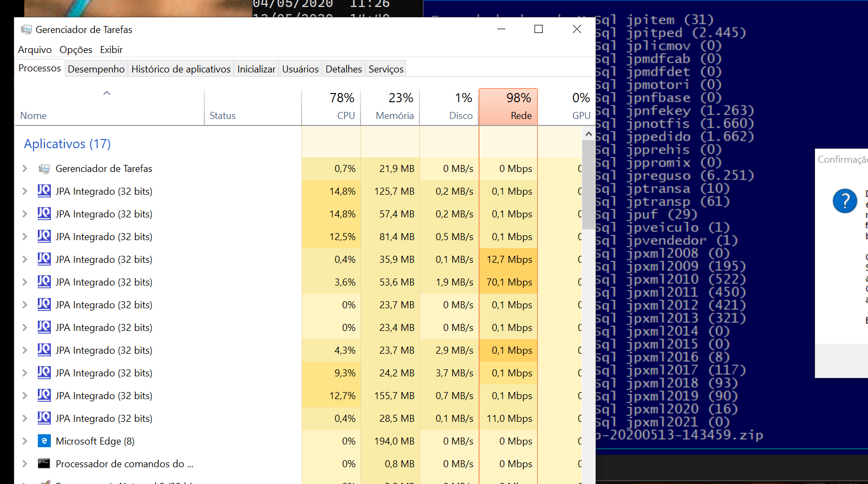Minimize the Gerenciador de Tarefas window
868x484 pixels.
coord(501,29)
